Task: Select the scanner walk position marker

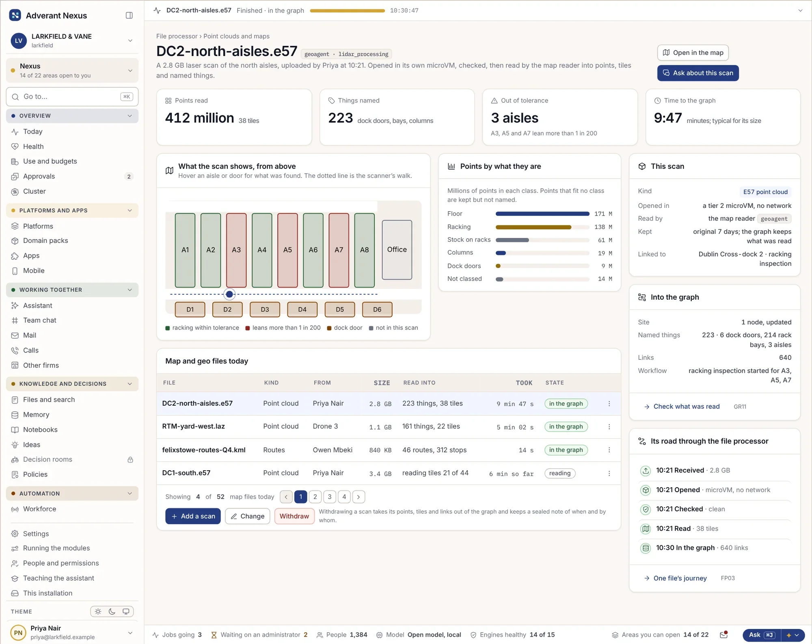Action: (229, 294)
